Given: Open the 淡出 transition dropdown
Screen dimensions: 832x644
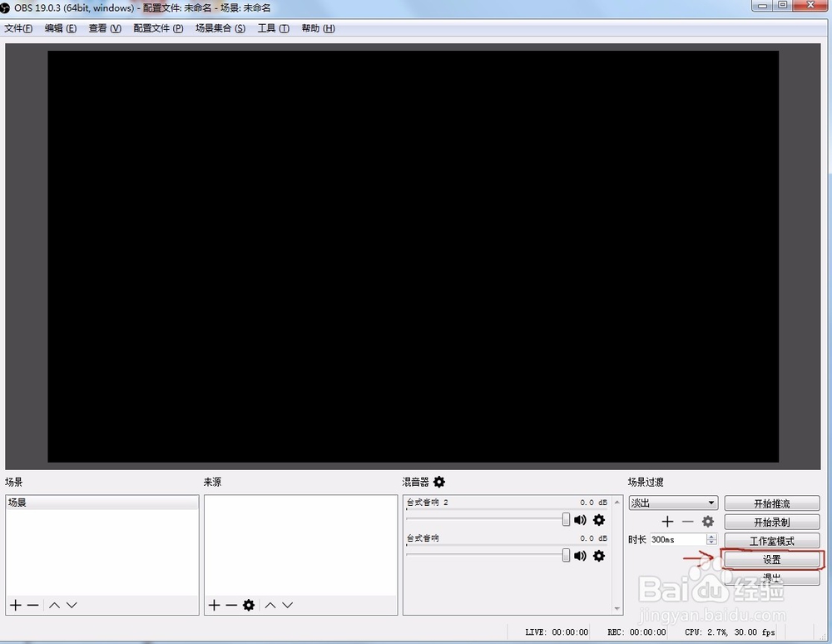Looking at the screenshot, I should click(673, 503).
